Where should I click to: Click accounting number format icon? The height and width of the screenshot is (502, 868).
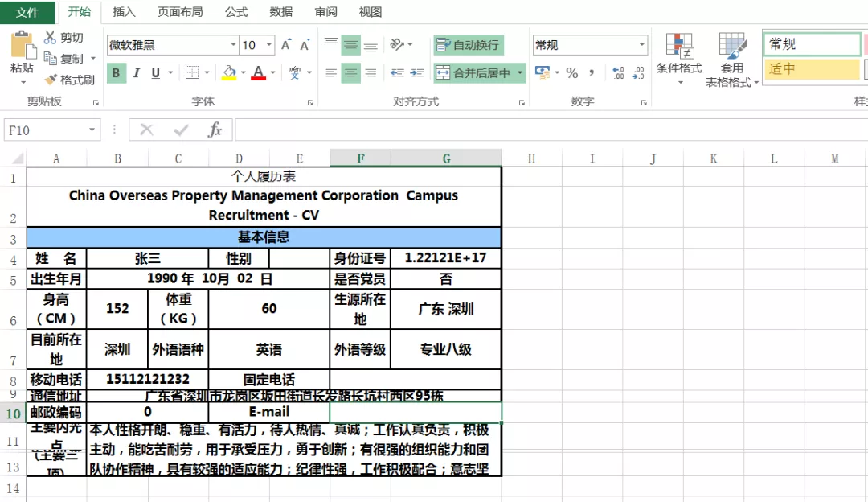click(x=542, y=72)
